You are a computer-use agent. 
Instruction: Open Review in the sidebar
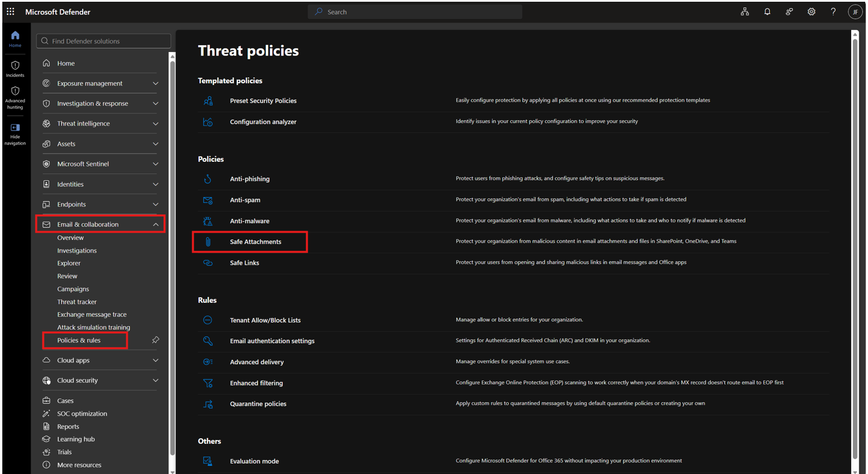click(x=67, y=276)
